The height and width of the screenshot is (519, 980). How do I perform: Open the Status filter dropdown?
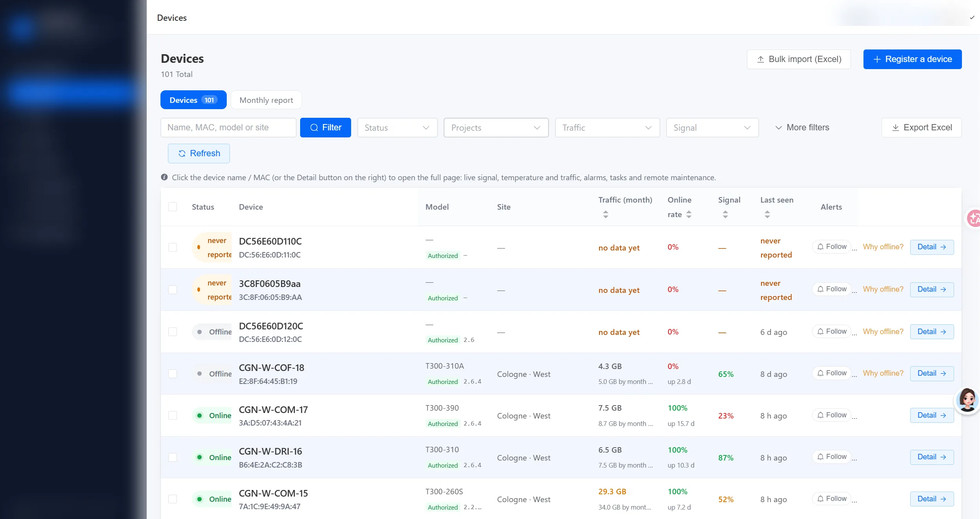pos(397,128)
